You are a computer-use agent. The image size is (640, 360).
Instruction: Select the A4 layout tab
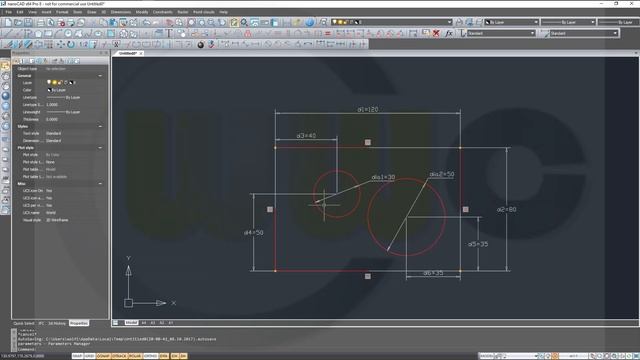pos(144,323)
